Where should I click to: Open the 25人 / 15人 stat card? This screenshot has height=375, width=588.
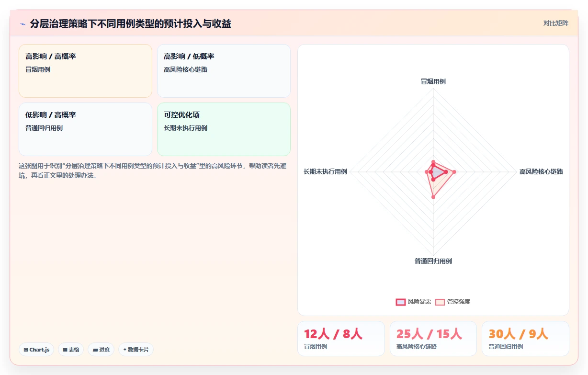click(433, 339)
